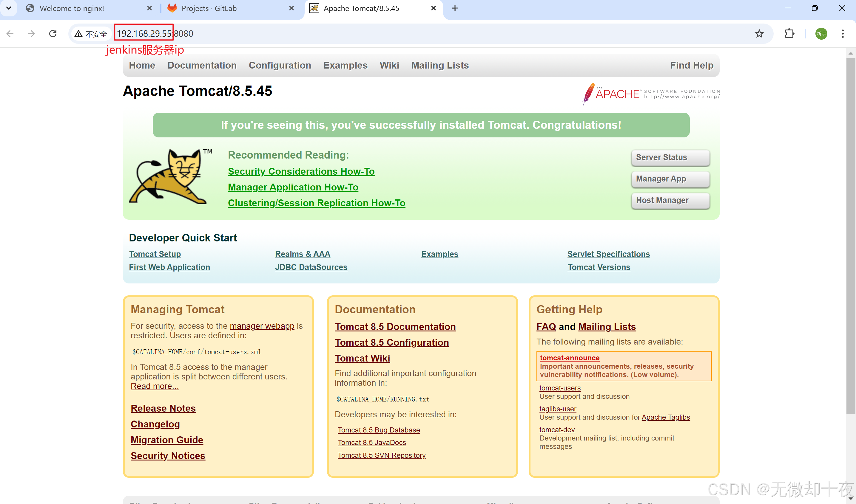The image size is (856, 504).
Task: Open the Tomcat 8.5 Documentation link
Action: point(395,327)
